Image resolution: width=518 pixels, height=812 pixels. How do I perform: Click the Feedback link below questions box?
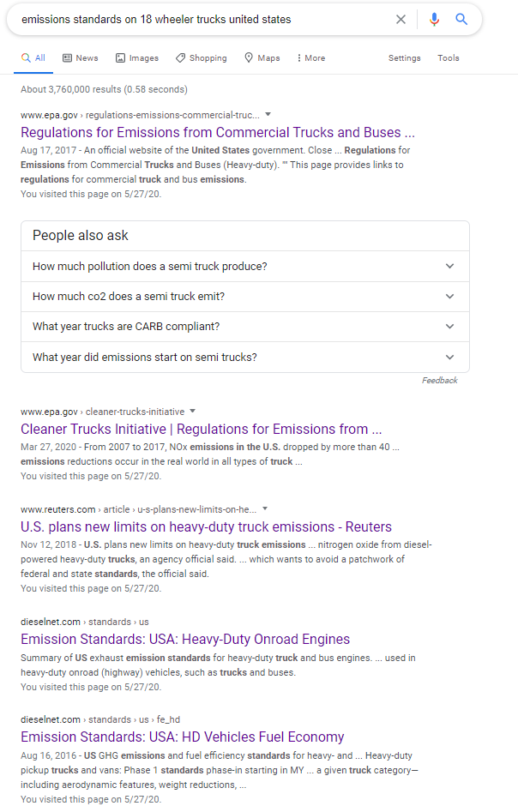click(x=439, y=381)
